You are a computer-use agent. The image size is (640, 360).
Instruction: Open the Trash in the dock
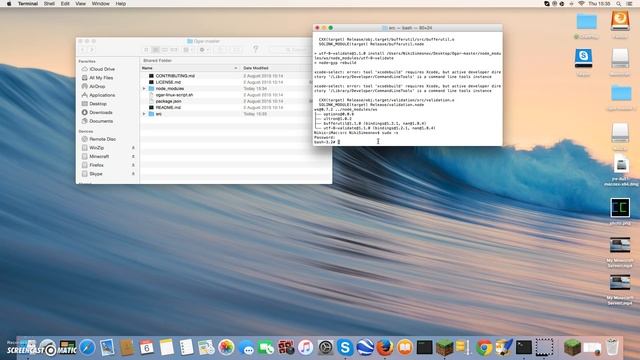pyautogui.click(x=612, y=347)
